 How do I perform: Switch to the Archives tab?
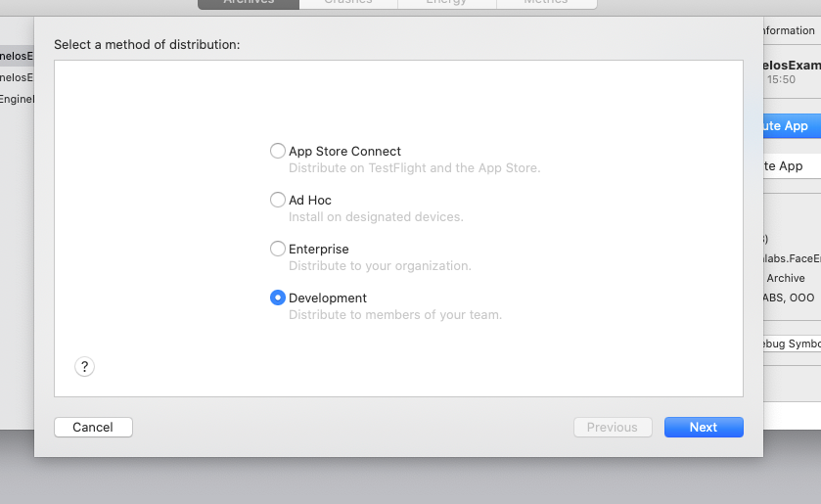tap(248, 3)
